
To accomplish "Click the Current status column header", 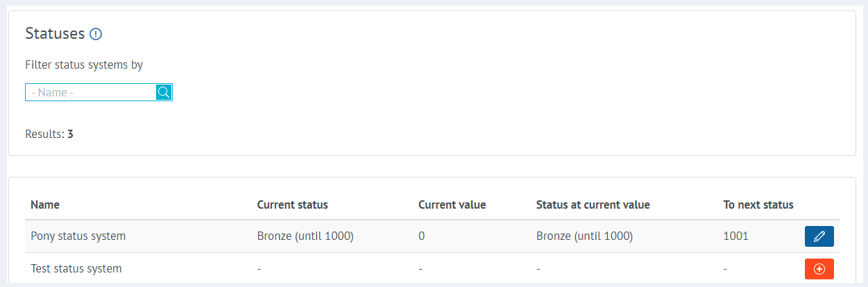I will point(292,205).
